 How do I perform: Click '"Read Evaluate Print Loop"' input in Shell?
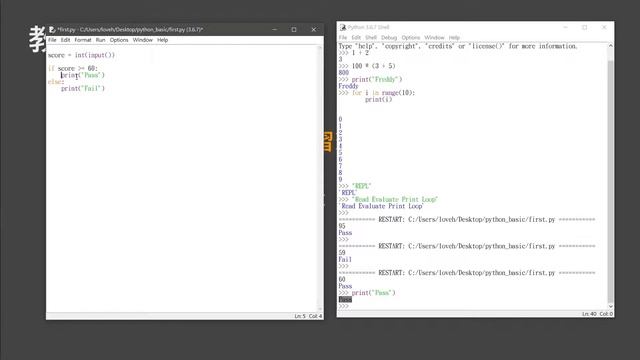pyautogui.click(x=395, y=200)
